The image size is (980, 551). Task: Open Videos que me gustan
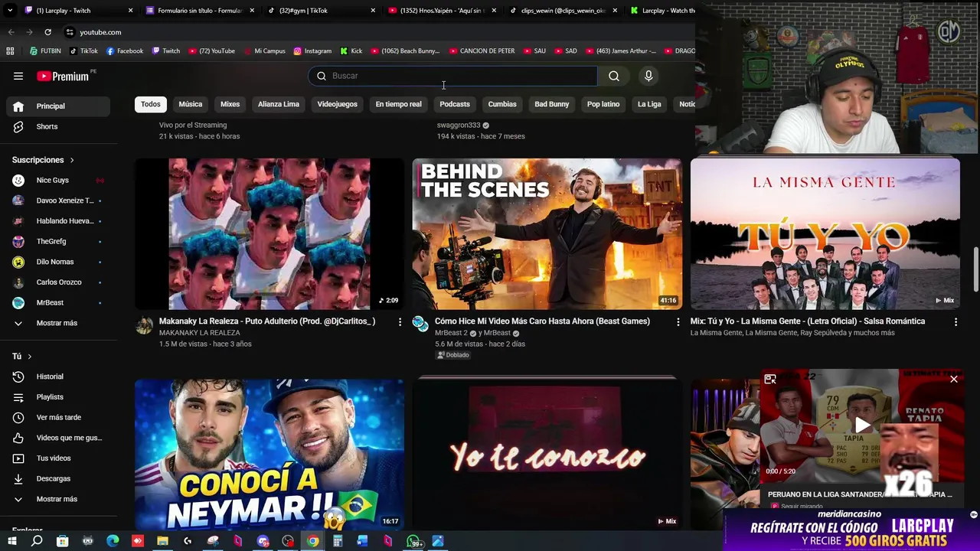[58, 438]
